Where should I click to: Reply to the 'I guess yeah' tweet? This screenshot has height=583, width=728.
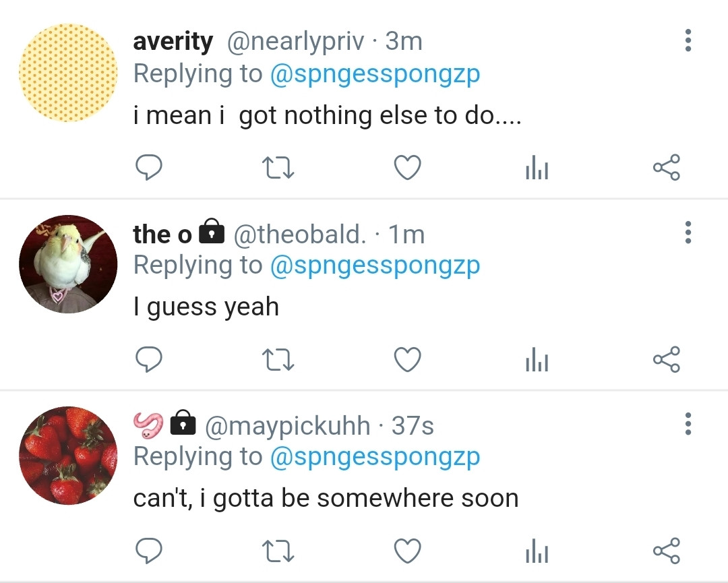[148, 359]
